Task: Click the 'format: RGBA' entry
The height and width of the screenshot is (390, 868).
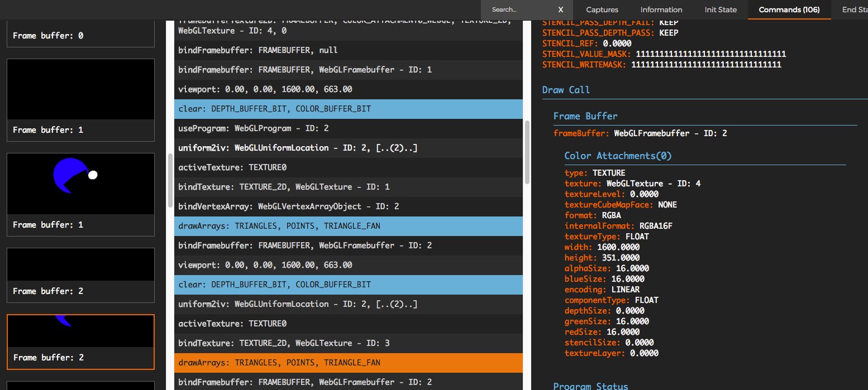Action: (593, 215)
